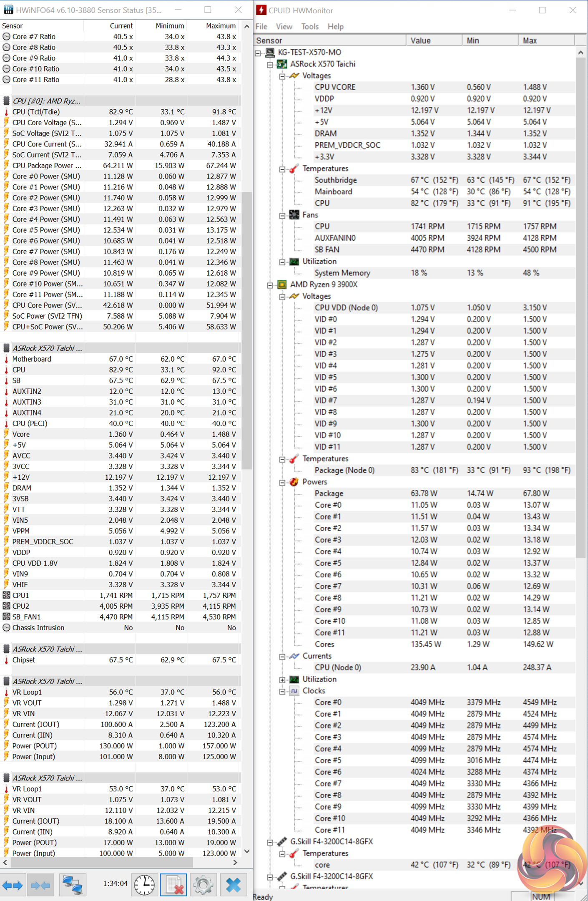This screenshot has width=588, height=901.
Task: Collapse the first G.Skill F4-3200C14-8GFX node
Action: (x=270, y=842)
